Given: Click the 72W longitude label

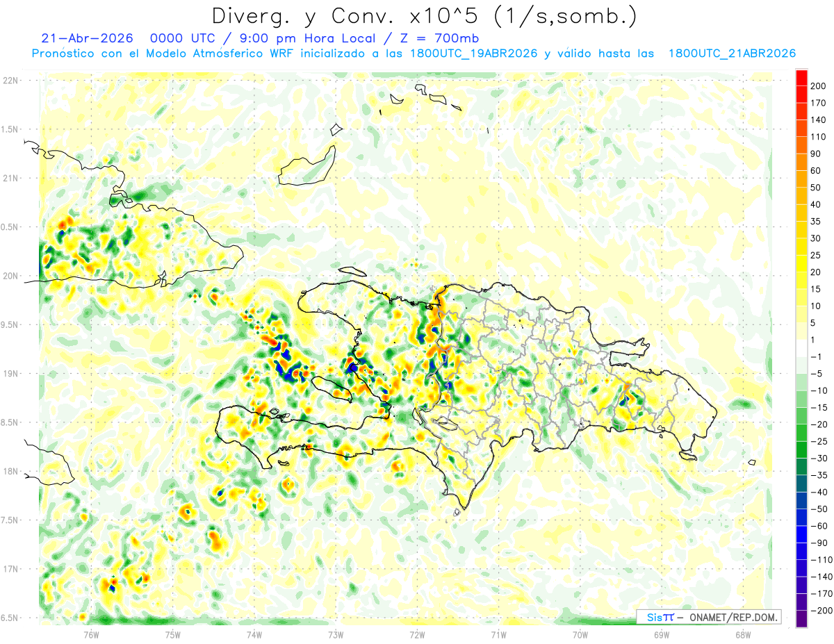Looking at the screenshot, I should 417,634.
